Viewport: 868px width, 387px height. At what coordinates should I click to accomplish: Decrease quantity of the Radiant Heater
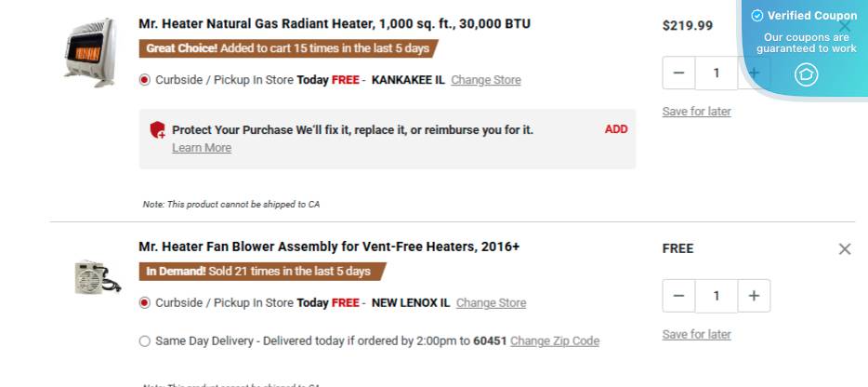[678, 73]
